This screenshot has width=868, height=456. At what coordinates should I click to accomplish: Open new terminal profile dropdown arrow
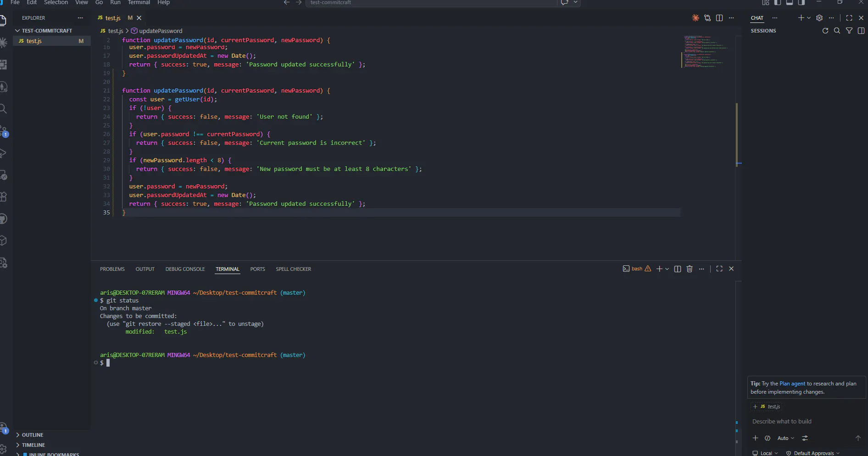[x=667, y=269]
